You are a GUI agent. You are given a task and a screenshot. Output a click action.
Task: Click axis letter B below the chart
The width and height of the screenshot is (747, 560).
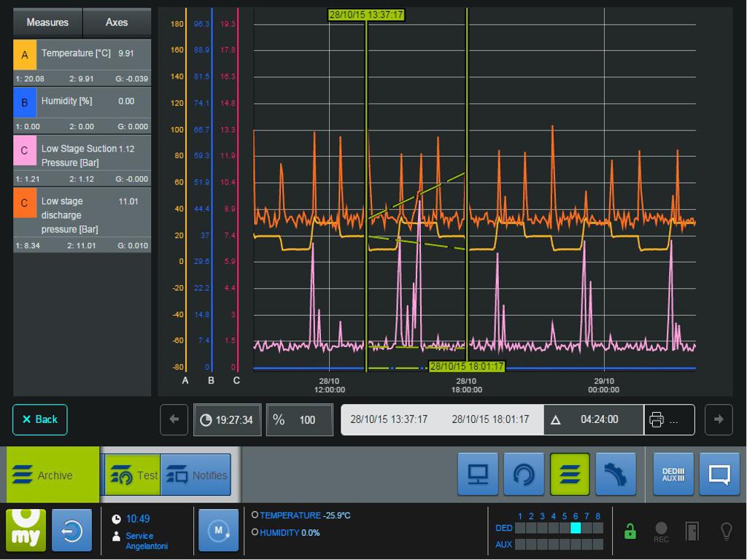pyautogui.click(x=211, y=381)
